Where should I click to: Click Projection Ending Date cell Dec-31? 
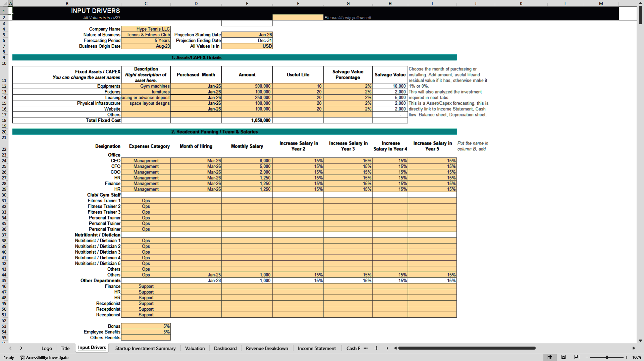(x=247, y=41)
